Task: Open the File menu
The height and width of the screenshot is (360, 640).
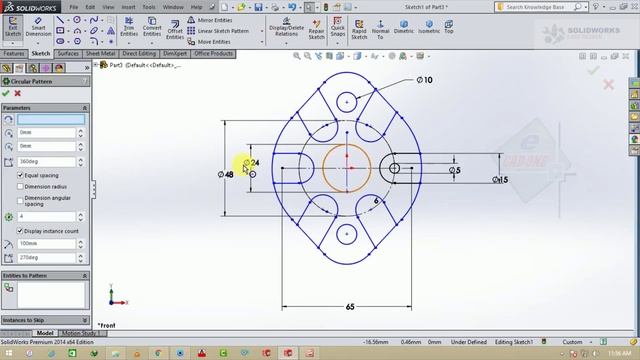Action: coord(73,7)
